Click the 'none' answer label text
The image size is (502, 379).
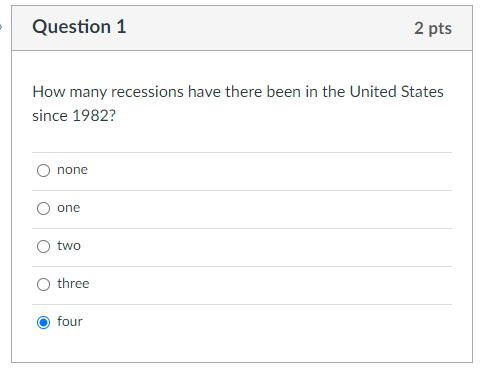[72, 170]
